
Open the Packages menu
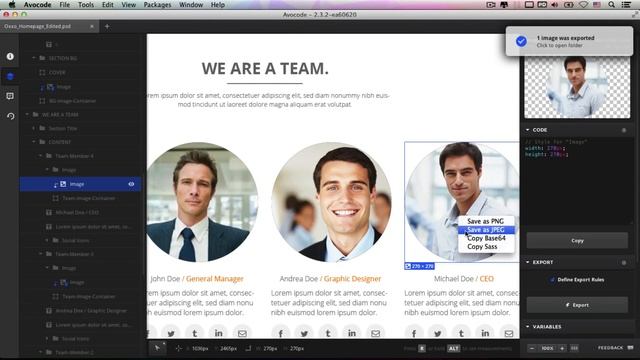click(157, 4)
